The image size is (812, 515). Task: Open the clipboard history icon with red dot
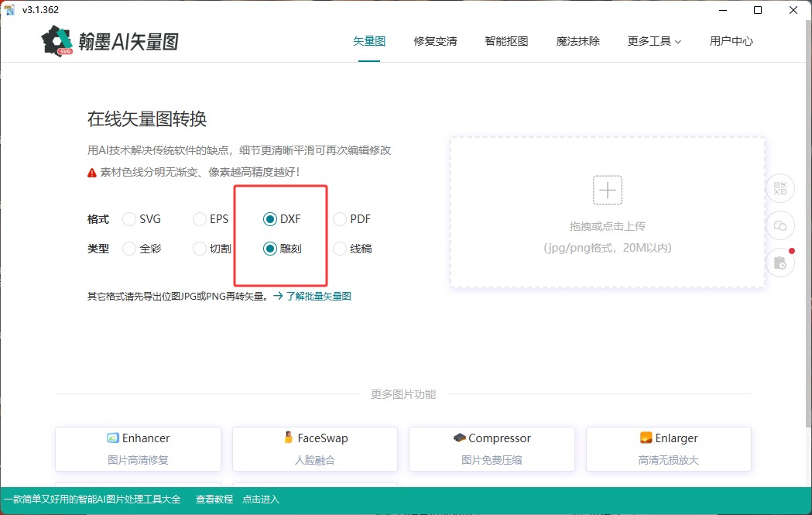click(x=779, y=263)
